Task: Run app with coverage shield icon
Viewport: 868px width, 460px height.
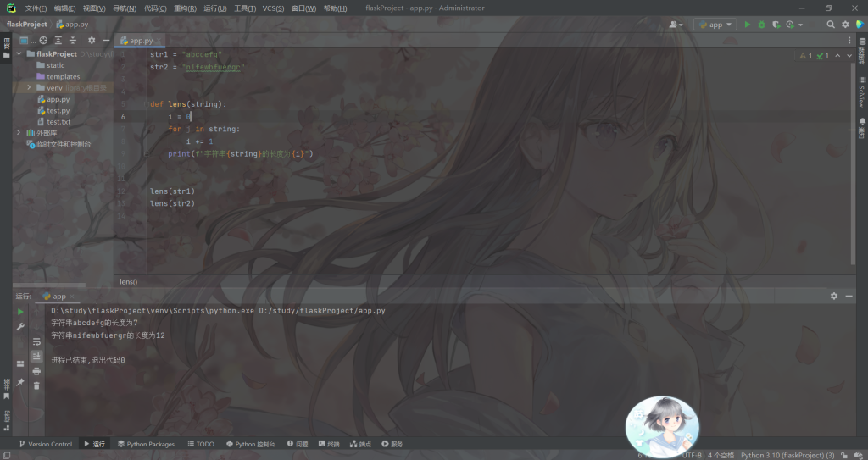Action: click(x=776, y=25)
